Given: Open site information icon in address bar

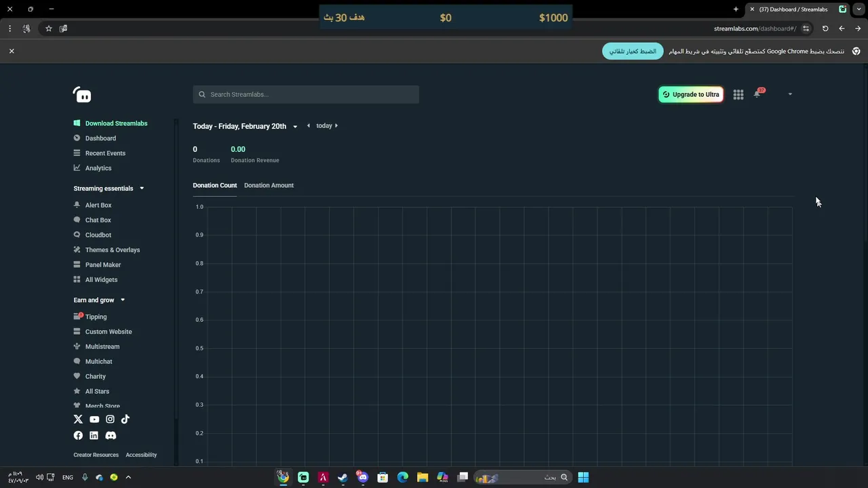Looking at the screenshot, I should (x=806, y=28).
